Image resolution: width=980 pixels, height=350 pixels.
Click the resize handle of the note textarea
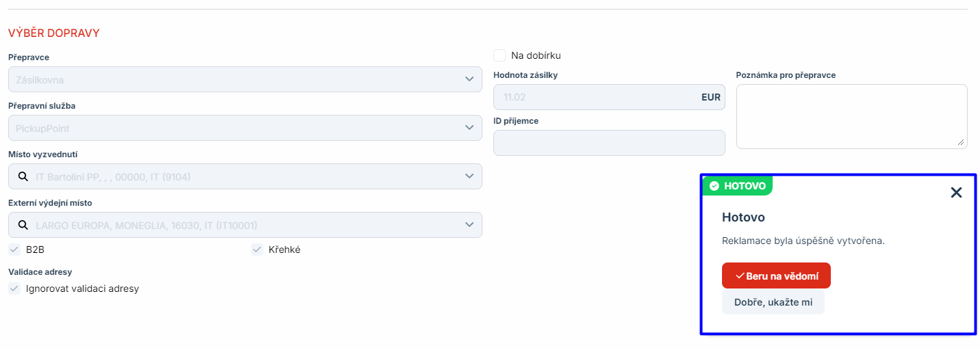coord(962,142)
